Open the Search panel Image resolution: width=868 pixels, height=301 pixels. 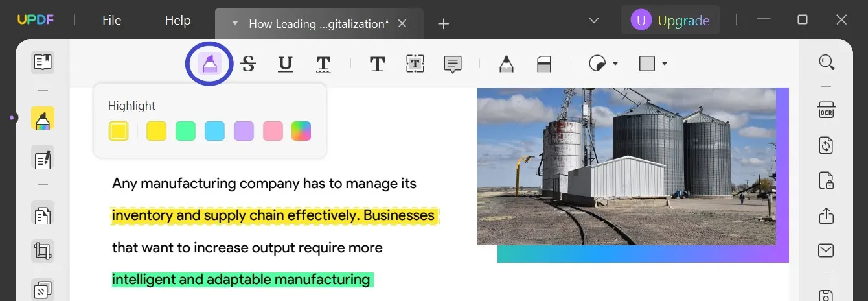tap(827, 62)
